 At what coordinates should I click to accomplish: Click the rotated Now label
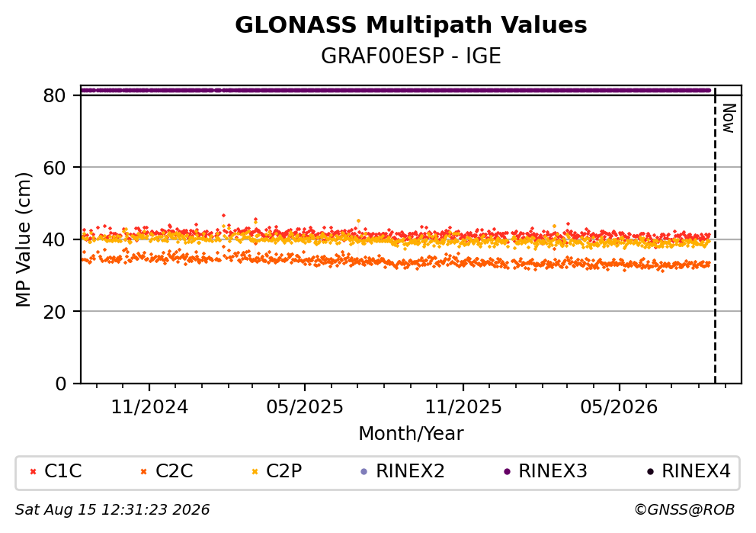click(x=729, y=118)
